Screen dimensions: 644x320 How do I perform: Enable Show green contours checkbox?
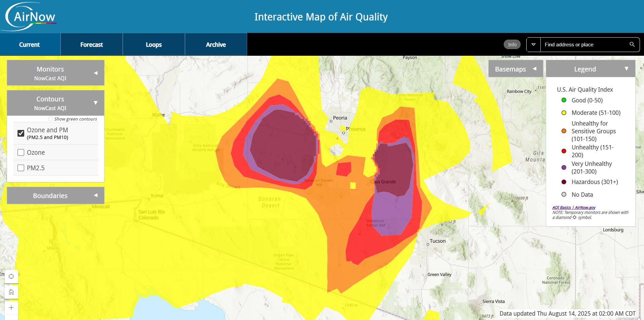point(50,119)
